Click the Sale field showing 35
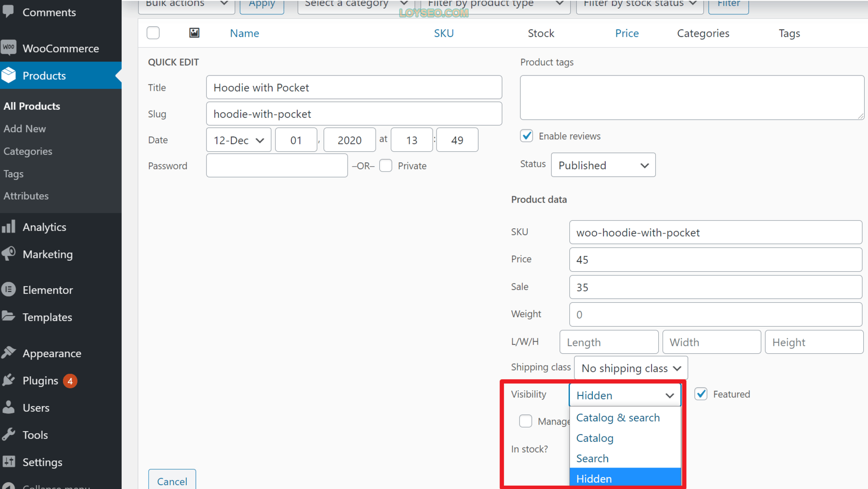Image resolution: width=868 pixels, height=489 pixels. point(716,287)
